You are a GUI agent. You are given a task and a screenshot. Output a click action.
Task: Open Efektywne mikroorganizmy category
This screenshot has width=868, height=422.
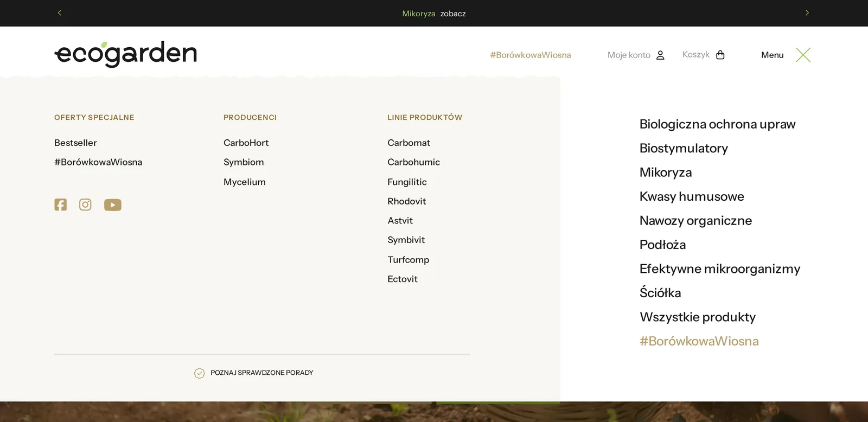point(720,269)
